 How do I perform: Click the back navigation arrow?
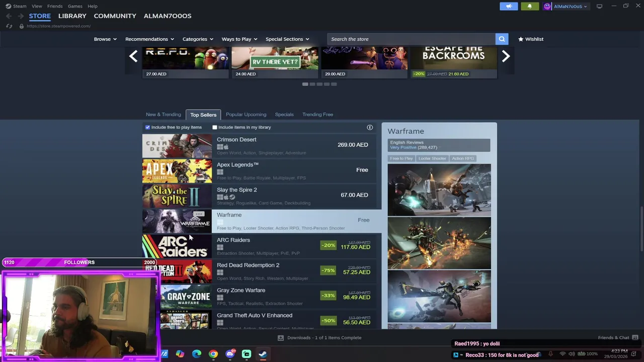(x=9, y=16)
